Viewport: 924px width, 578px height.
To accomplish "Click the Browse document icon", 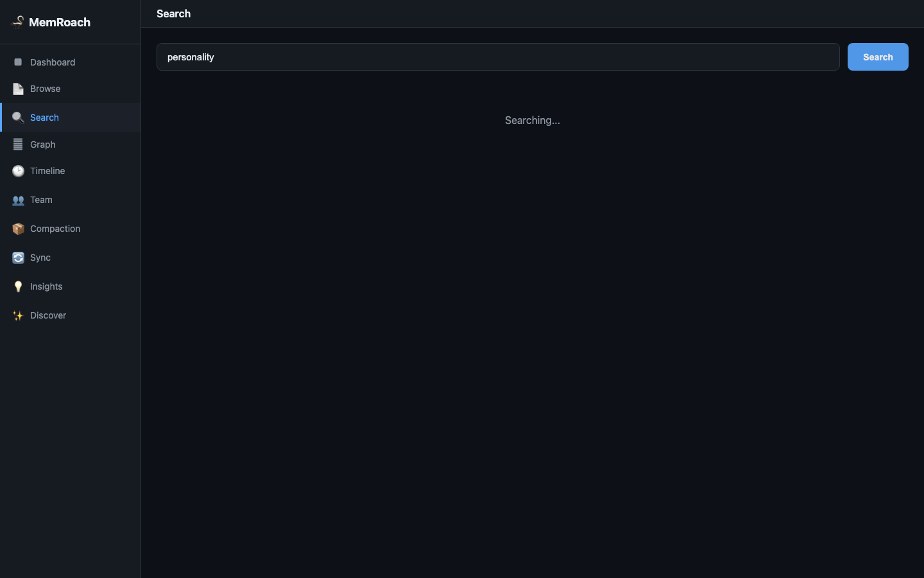I will [18, 89].
